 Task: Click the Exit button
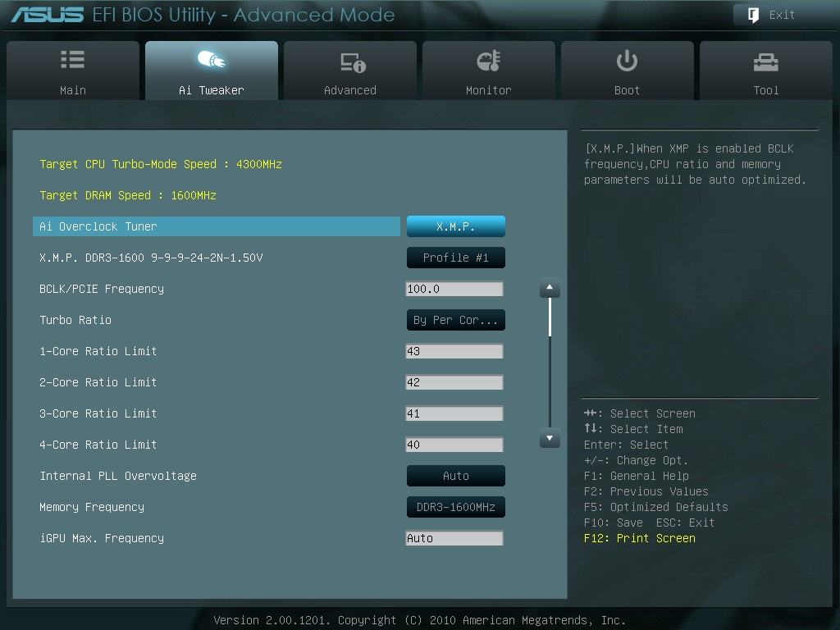click(782, 15)
